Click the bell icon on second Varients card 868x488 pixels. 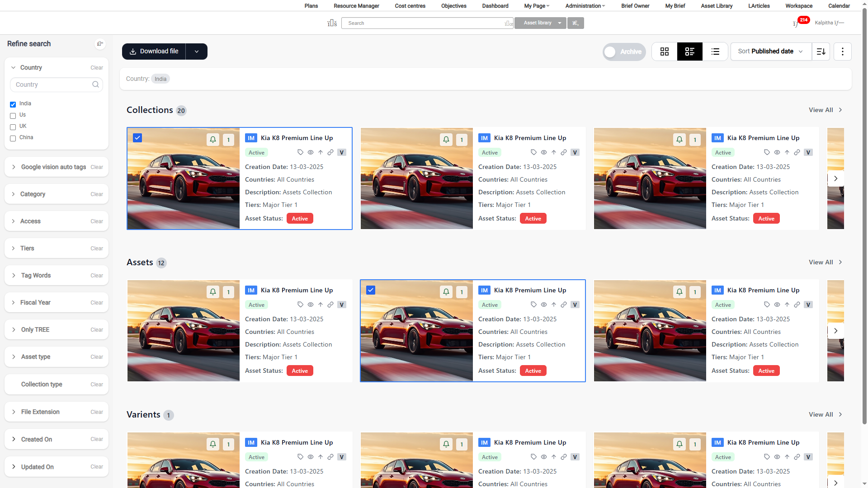coord(446,444)
